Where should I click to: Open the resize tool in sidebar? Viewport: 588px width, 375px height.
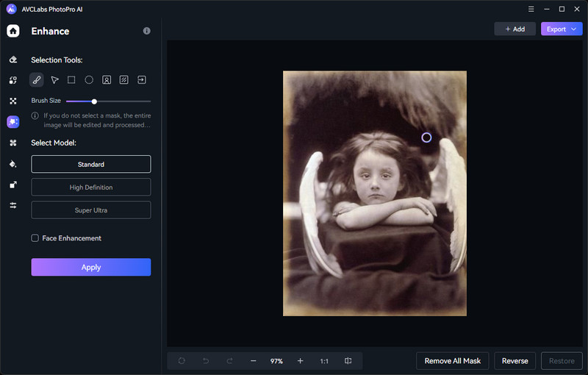[x=13, y=185]
